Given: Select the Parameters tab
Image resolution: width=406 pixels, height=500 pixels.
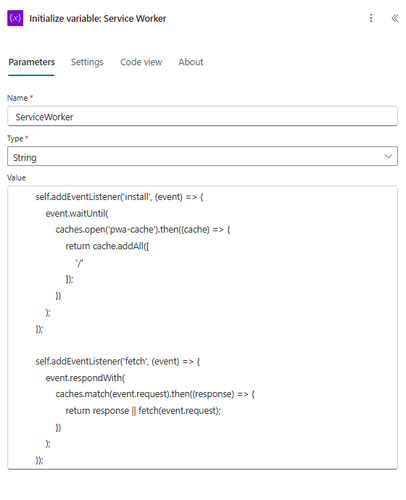Looking at the screenshot, I should point(31,62).
